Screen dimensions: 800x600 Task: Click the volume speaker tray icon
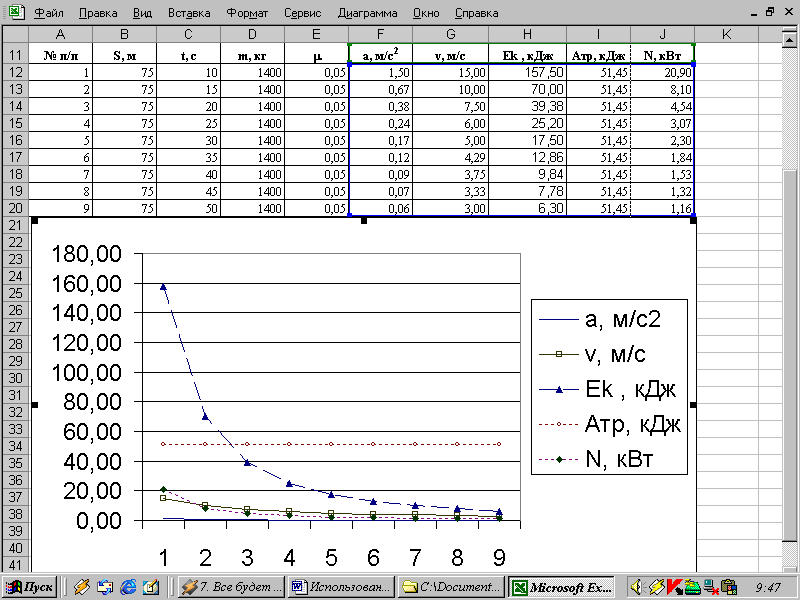[636, 587]
